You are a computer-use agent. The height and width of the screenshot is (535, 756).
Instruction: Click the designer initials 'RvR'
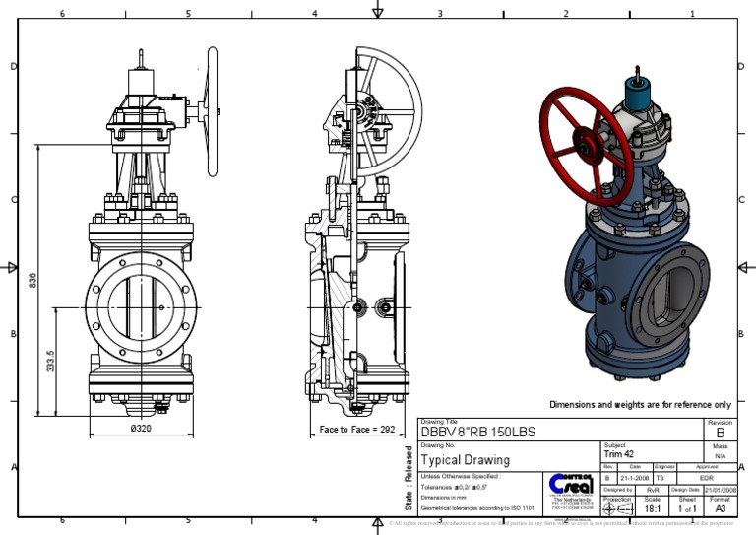click(x=653, y=490)
